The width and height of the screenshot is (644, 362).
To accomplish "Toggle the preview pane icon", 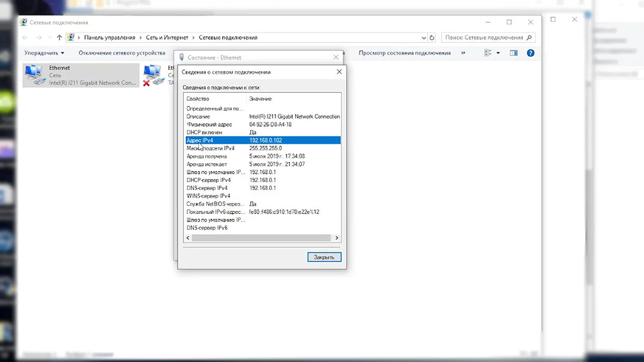I will click(x=514, y=53).
